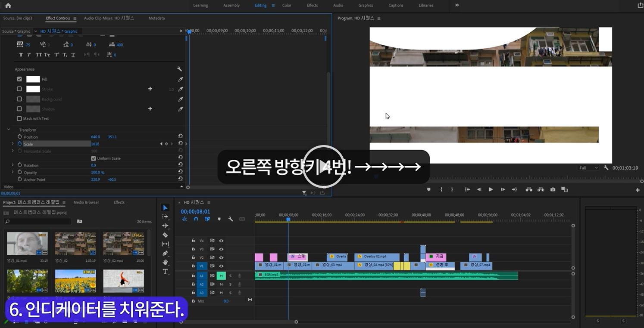Step back one frame
Screen dimensions: 644x328
tap(479, 189)
